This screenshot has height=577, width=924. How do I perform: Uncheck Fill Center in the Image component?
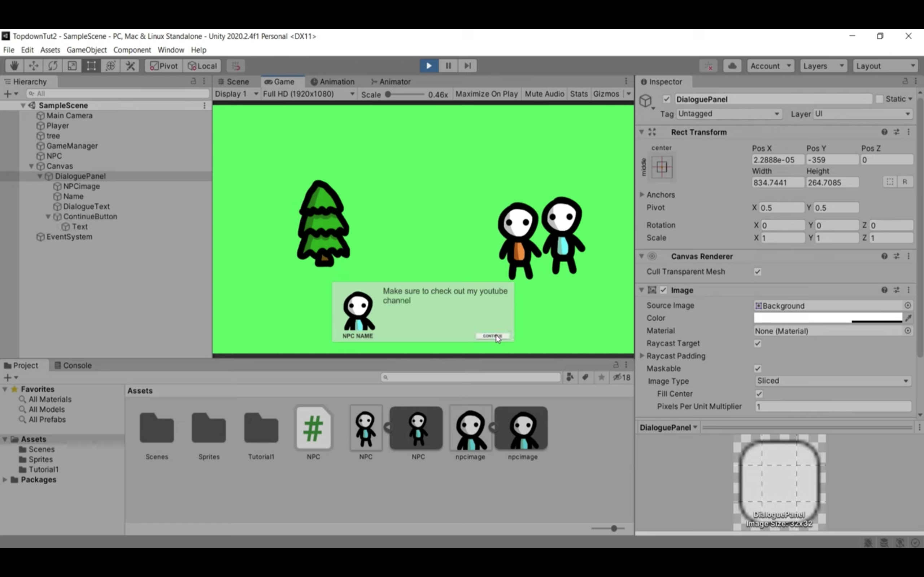pyautogui.click(x=759, y=393)
